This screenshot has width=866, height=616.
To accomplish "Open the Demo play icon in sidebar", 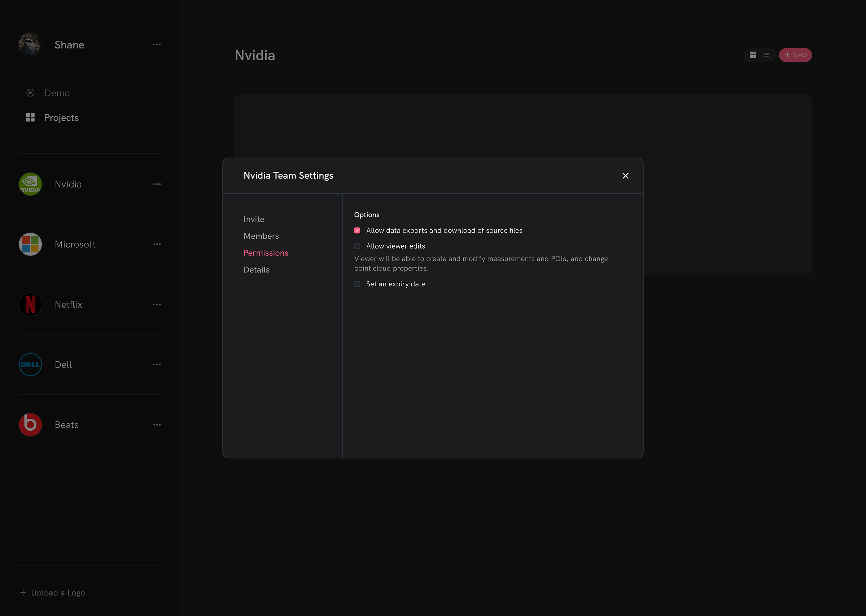I will pos(30,93).
